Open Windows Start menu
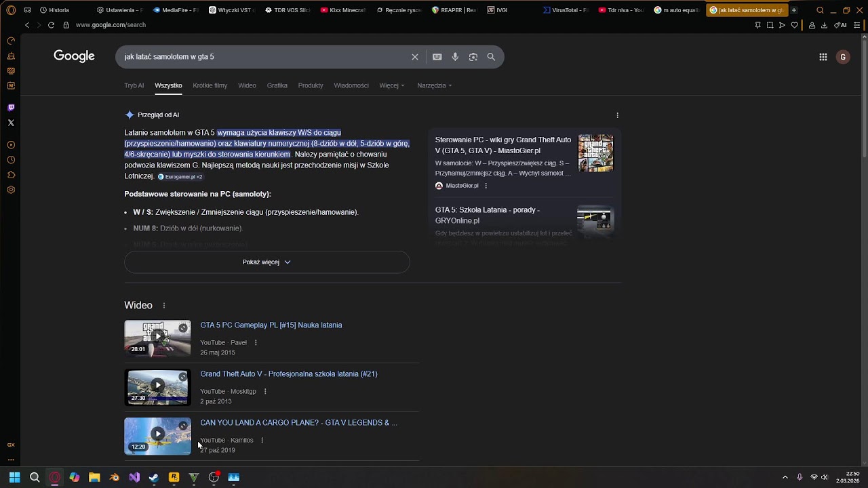Screen dimensions: 868x488 click(x=14, y=477)
